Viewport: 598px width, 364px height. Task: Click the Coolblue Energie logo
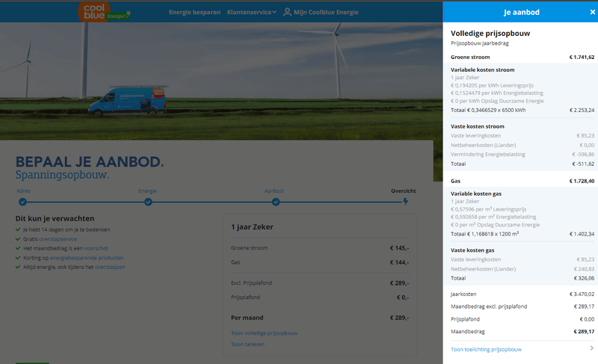point(104,11)
